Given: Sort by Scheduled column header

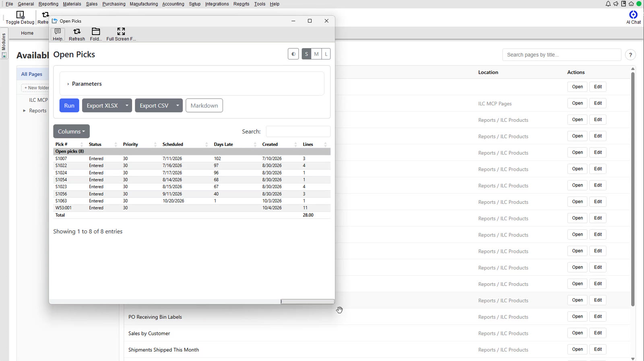Looking at the screenshot, I should [x=185, y=144].
